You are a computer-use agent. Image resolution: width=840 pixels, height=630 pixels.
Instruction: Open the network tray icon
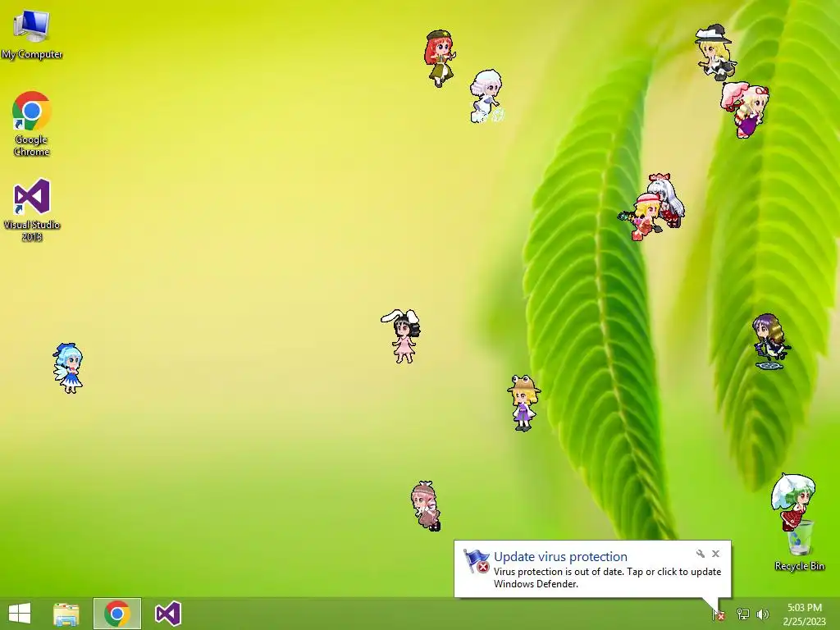click(x=743, y=614)
